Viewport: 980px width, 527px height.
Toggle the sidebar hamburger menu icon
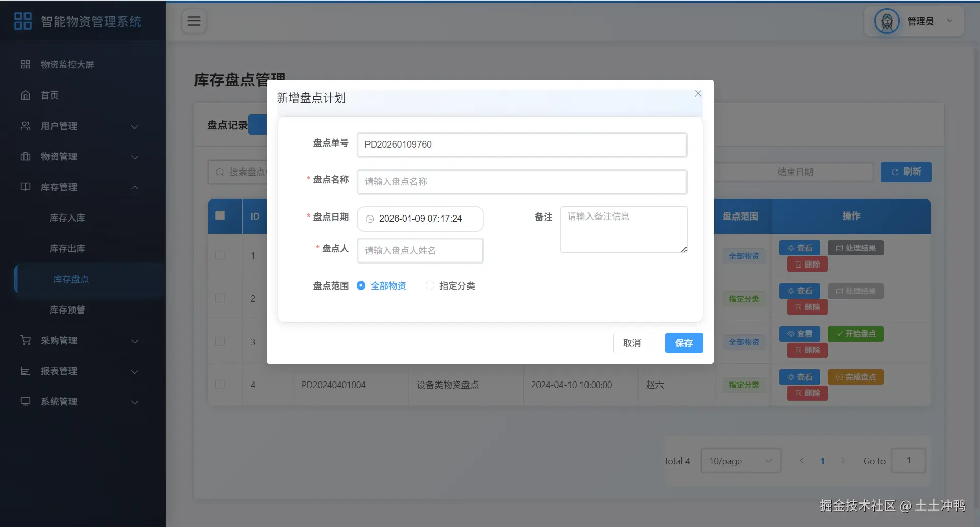click(194, 21)
